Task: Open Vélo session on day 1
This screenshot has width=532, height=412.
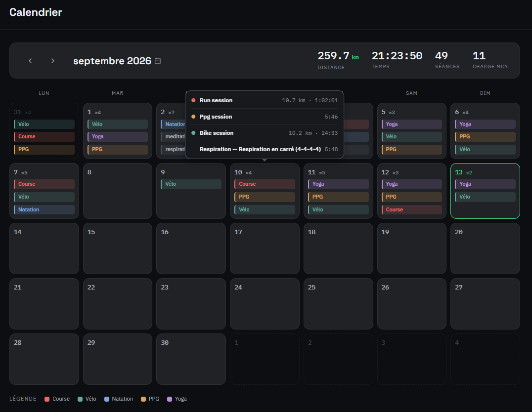Action: [117, 124]
